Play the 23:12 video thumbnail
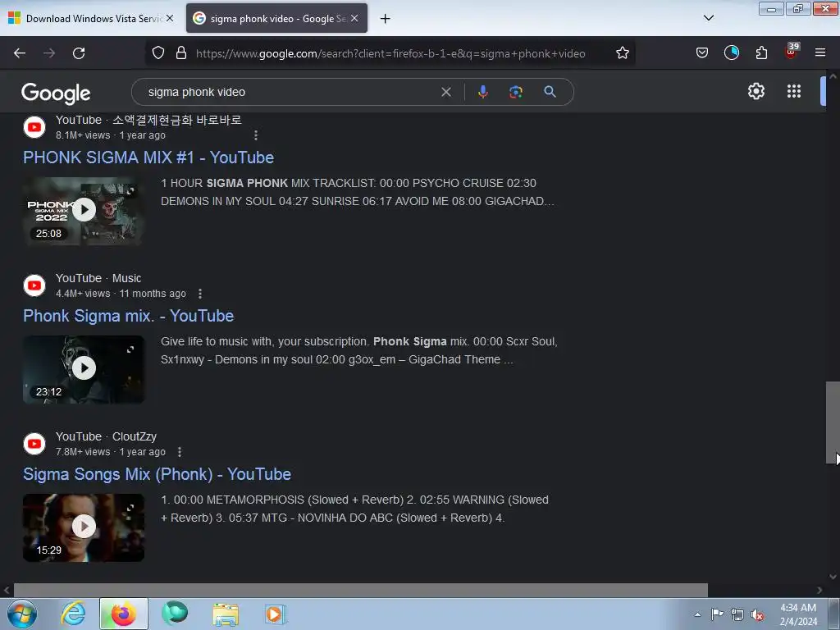 (x=84, y=369)
